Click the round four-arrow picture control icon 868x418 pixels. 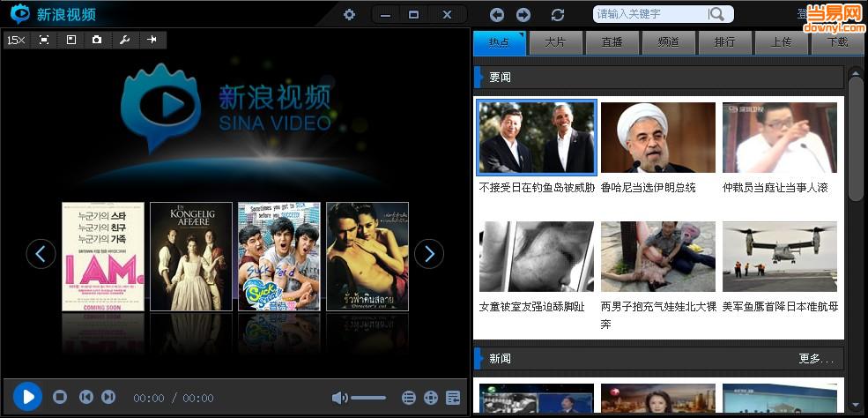tap(431, 398)
